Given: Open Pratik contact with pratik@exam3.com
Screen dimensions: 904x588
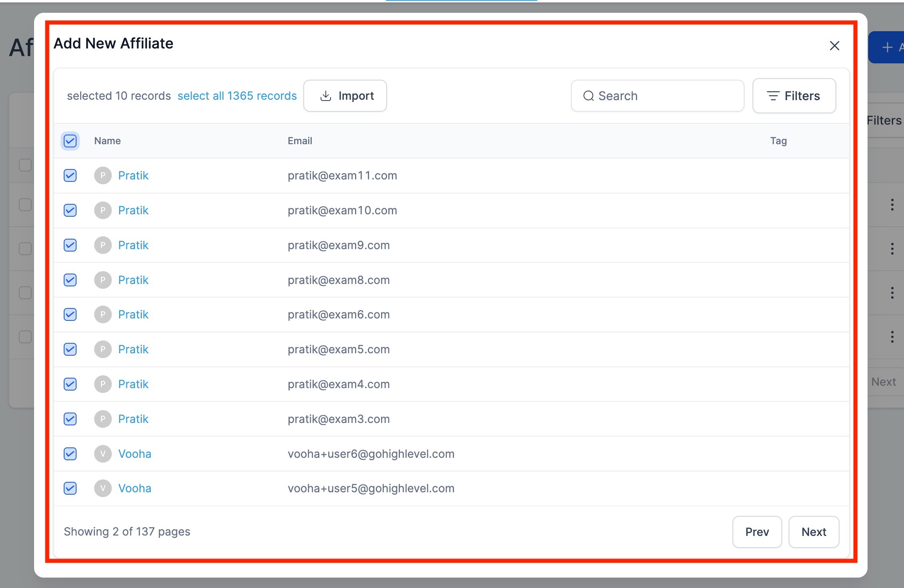Looking at the screenshot, I should [x=133, y=419].
